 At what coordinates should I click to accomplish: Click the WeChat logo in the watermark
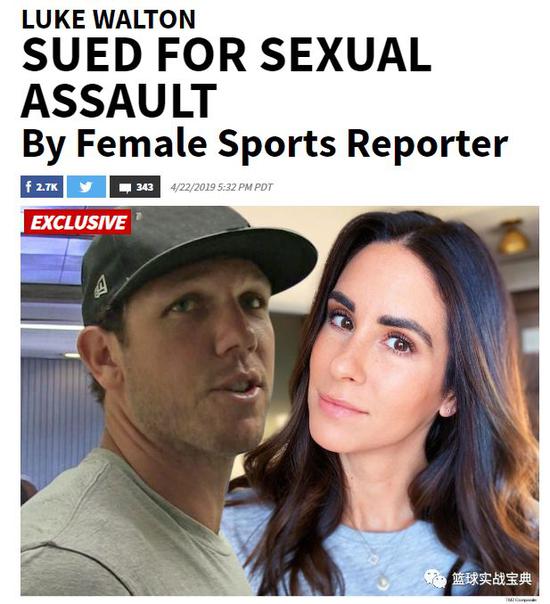435,578
